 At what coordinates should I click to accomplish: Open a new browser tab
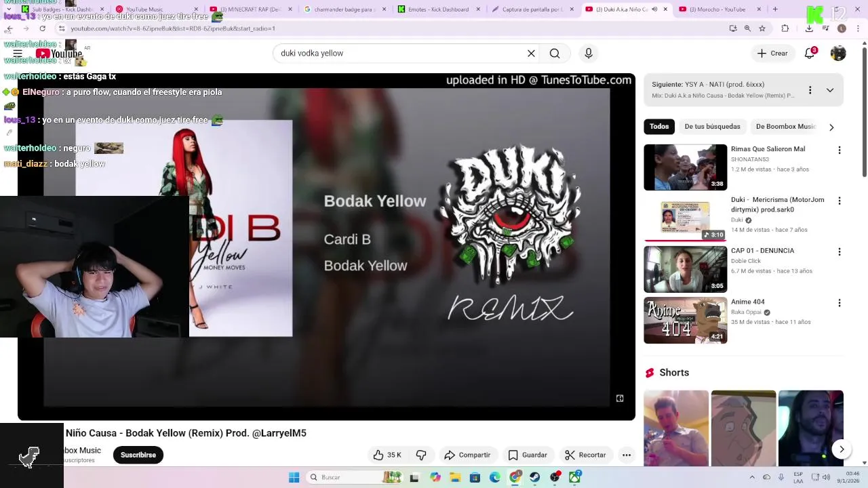pos(775,9)
